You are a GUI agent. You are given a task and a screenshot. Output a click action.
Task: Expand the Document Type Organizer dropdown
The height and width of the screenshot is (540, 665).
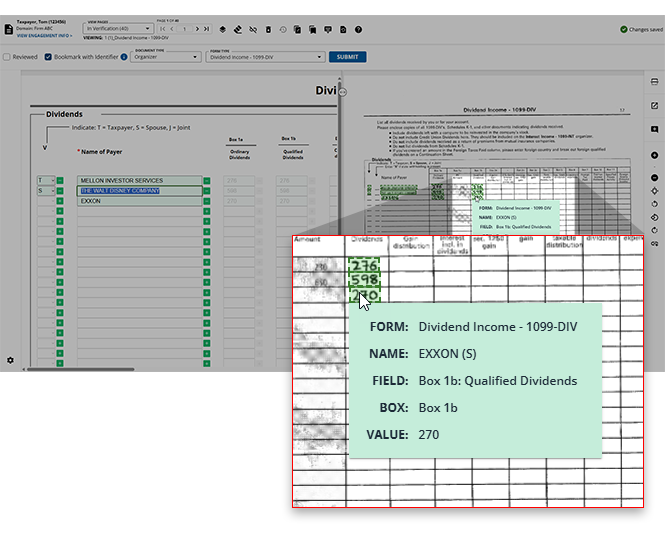(x=166, y=57)
